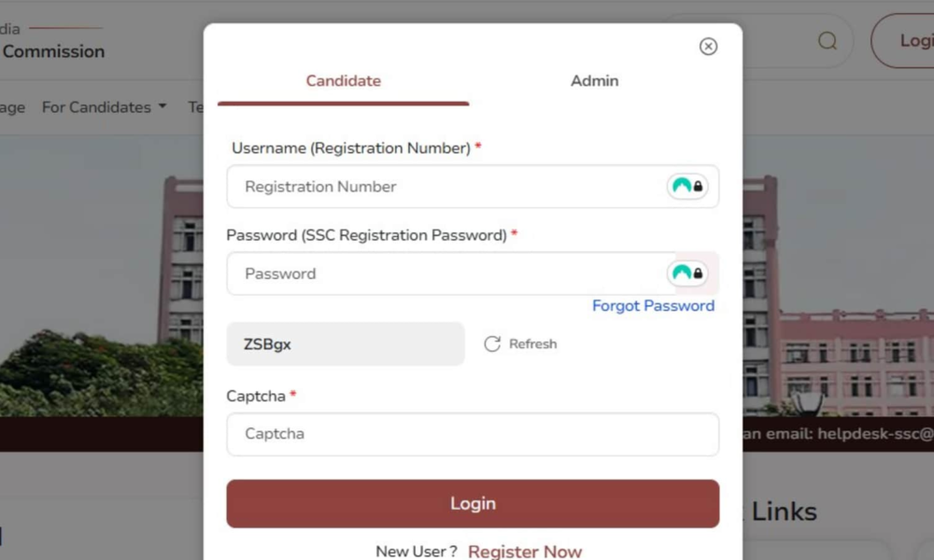Click the search magnifier icon in header
The image size is (934, 560).
click(828, 41)
